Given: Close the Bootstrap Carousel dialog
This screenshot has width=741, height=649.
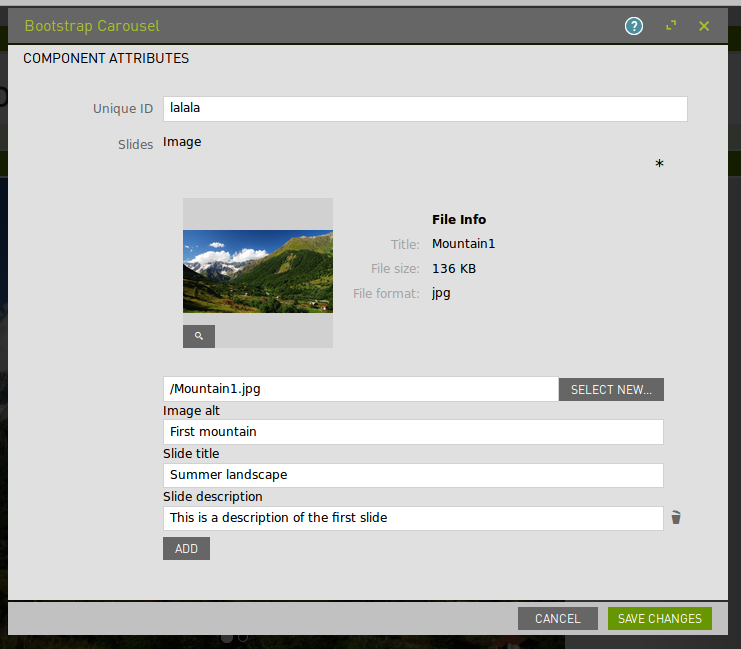Looking at the screenshot, I should [704, 26].
